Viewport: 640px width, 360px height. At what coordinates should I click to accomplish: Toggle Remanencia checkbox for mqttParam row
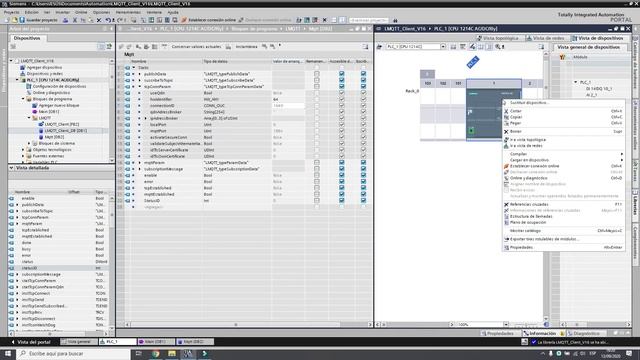tap(317, 162)
